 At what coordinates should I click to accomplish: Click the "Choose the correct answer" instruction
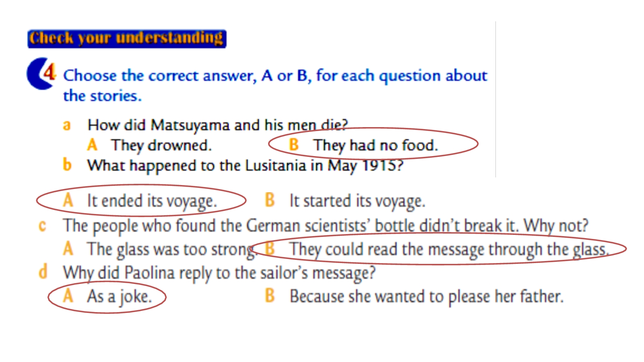pyautogui.click(x=275, y=76)
